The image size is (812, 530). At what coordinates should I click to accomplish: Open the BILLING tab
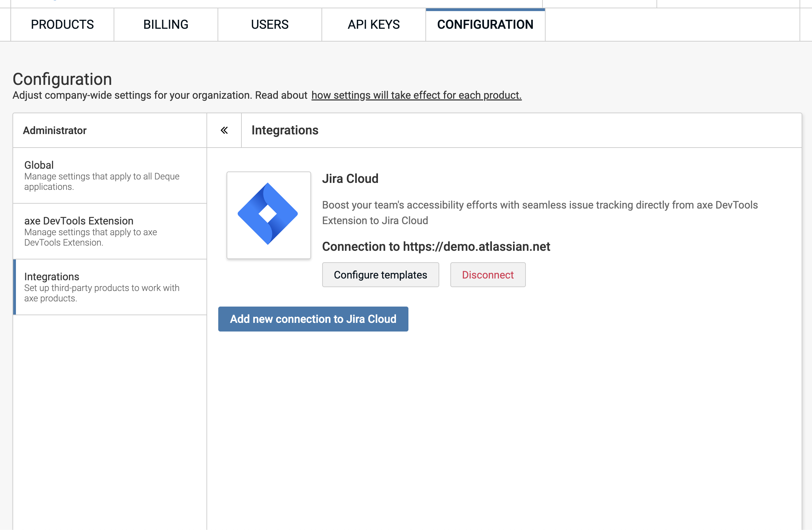click(x=165, y=24)
